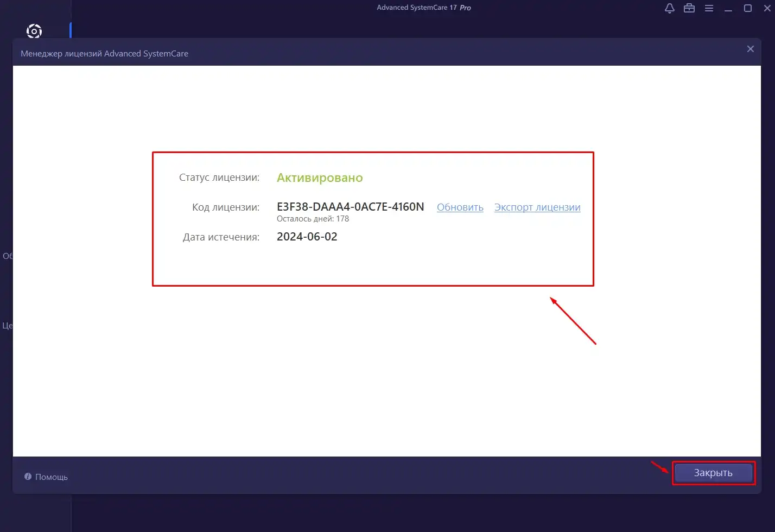
Task: Open the notifications bell icon
Action: pos(670,8)
